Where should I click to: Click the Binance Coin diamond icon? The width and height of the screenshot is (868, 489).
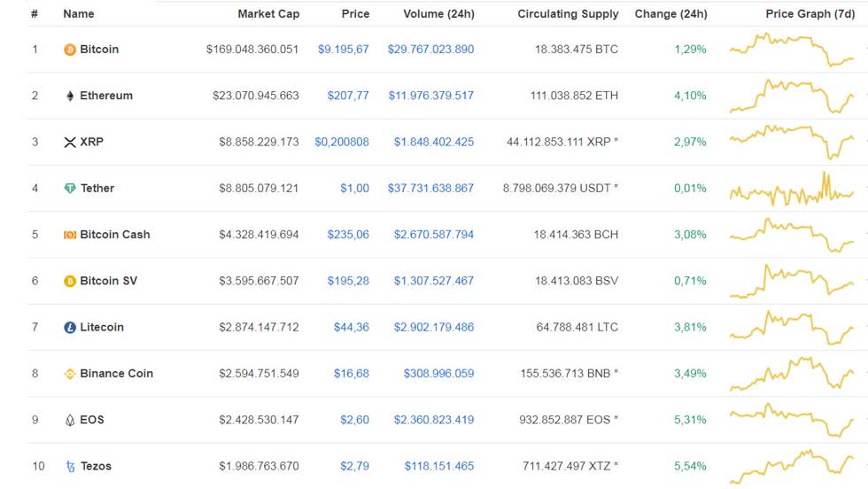click(x=70, y=375)
